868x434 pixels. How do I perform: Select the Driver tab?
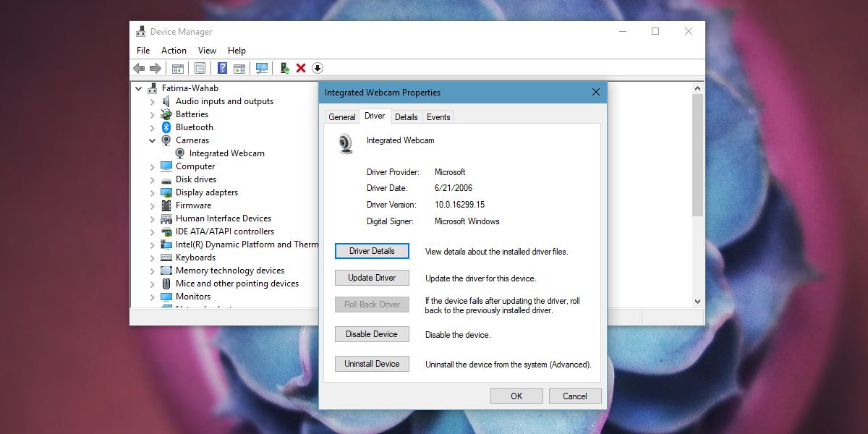[375, 116]
